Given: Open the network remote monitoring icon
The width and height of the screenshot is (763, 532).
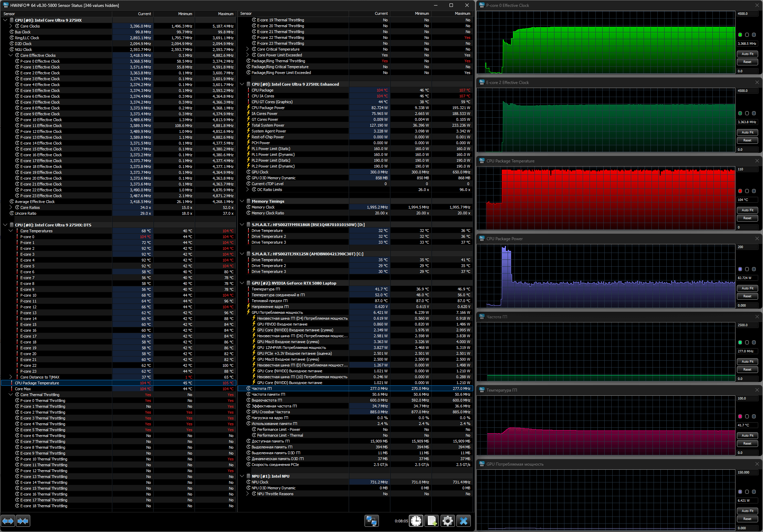Looking at the screenshot, I should [x=371, y=521].
